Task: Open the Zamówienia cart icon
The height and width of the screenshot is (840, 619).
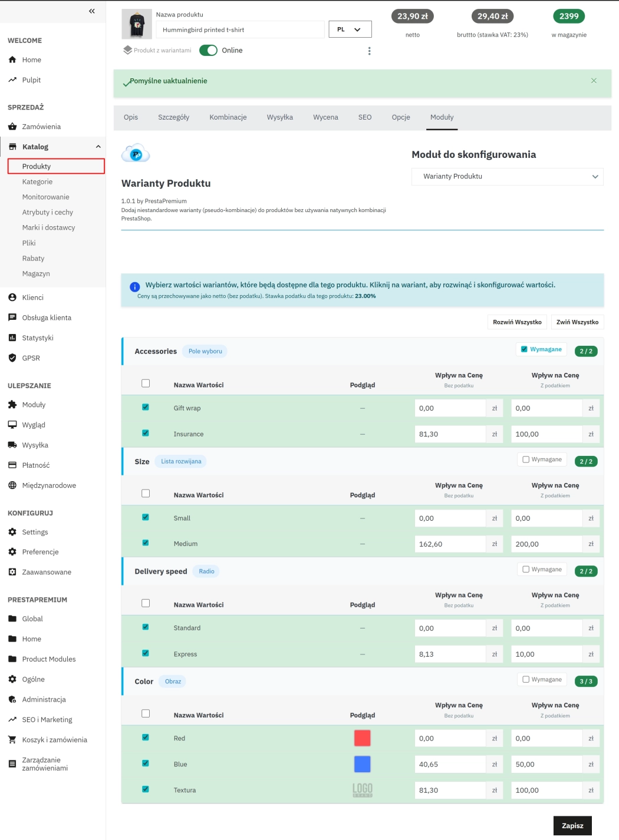Action: pos(13,126)
